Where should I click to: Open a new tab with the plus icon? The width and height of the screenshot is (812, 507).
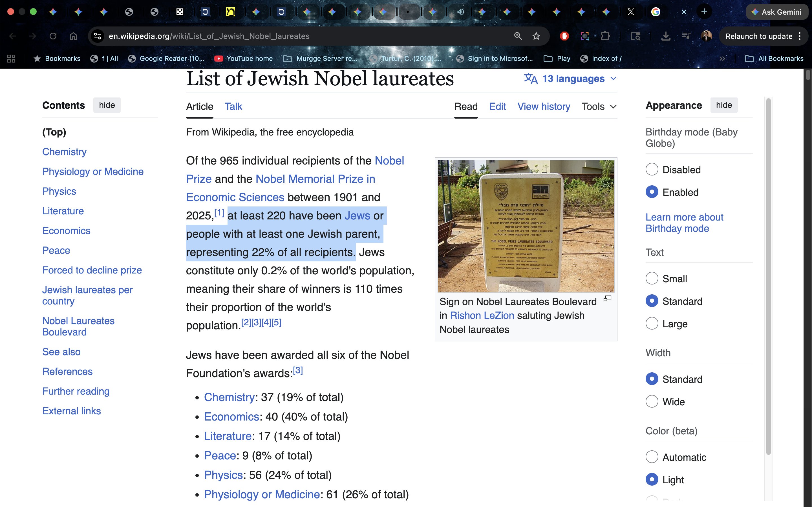coord(704,12)
